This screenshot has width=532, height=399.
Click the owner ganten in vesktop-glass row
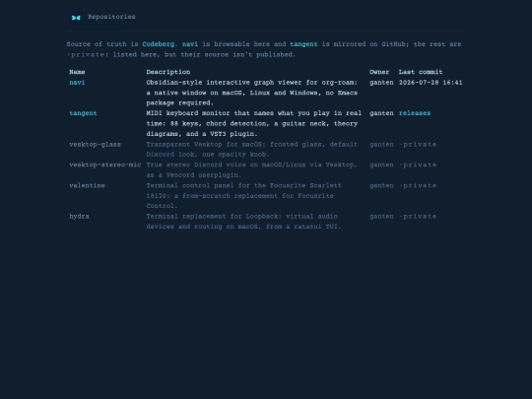381,145
